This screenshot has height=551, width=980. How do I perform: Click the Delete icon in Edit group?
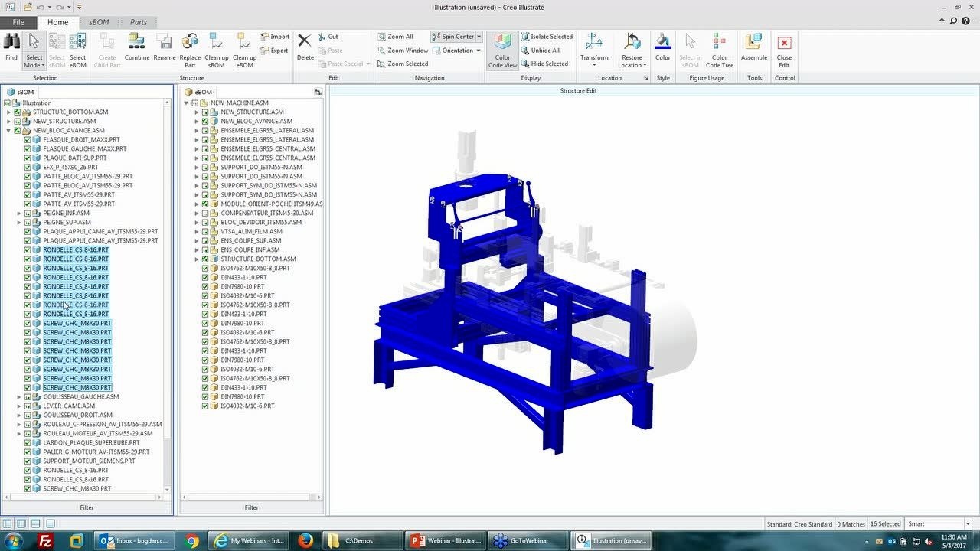click(x=305, y=44)
